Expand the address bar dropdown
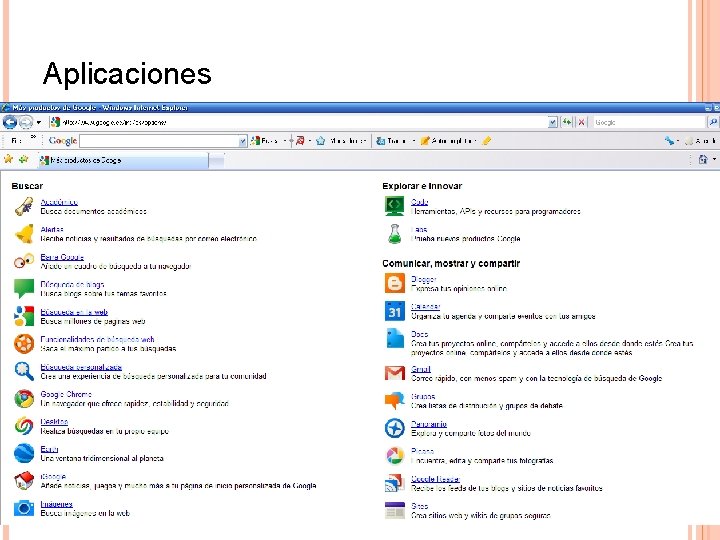720x540 pixels. pos(552,122)
